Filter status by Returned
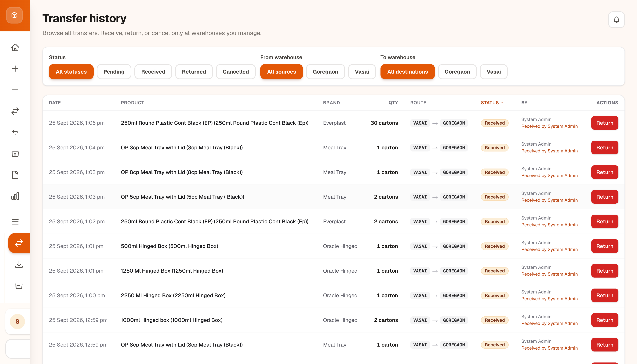The width and height of the screenshot is (637, 364). pos(194,72)
